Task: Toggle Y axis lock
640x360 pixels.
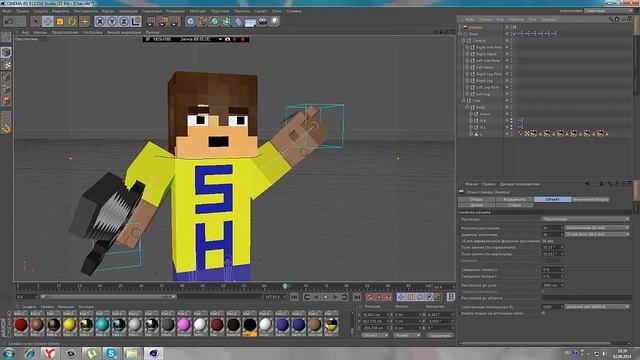Action: 112,21
